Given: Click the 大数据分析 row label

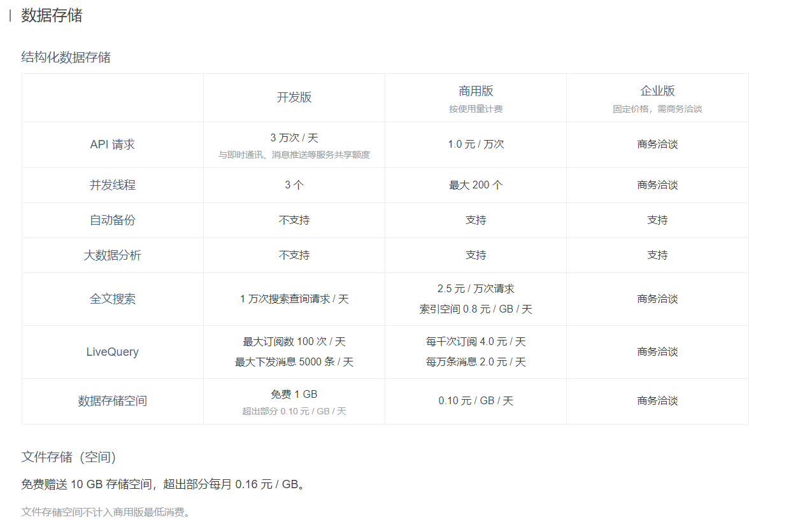Looking at the screenshot, I should pos(112,254).
